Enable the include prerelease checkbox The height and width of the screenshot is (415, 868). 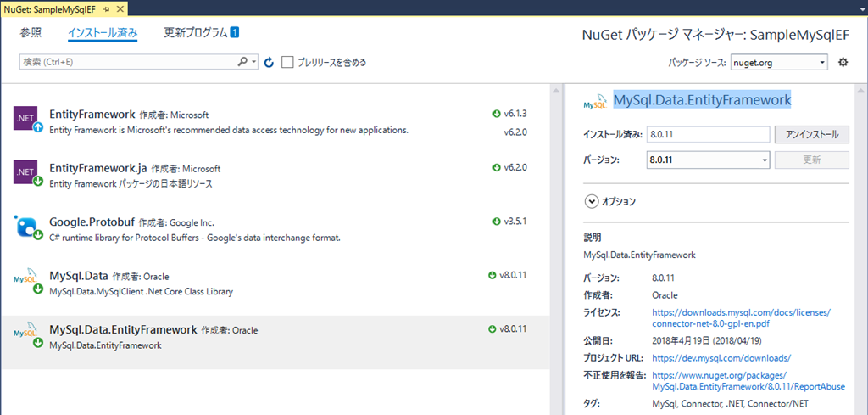tap(288, 63)
